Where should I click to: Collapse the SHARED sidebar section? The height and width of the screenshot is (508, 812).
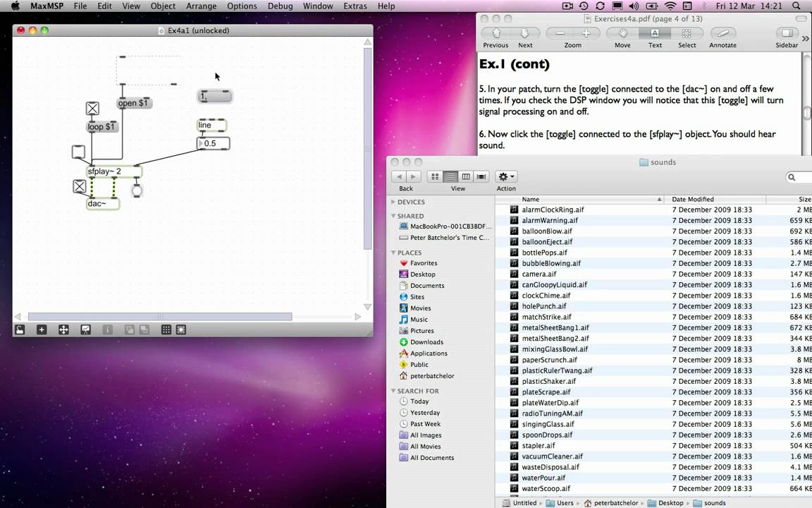click(393, 216)
